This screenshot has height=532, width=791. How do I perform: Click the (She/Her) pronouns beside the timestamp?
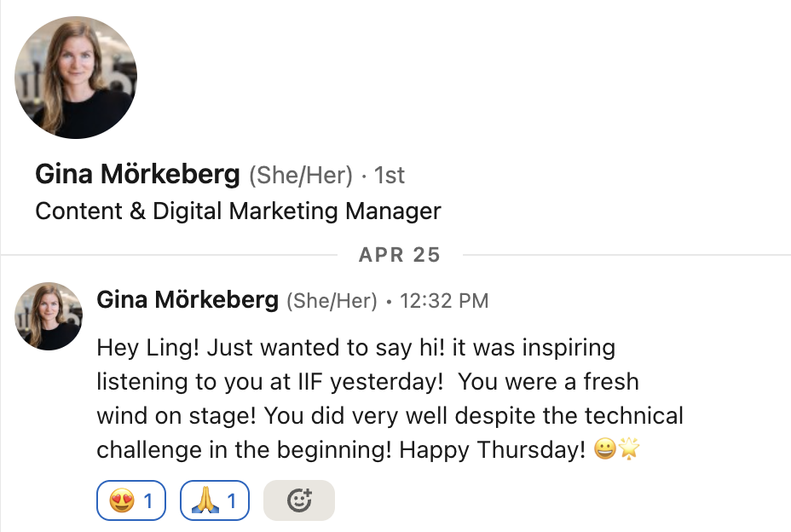click(x=332, y=301)
